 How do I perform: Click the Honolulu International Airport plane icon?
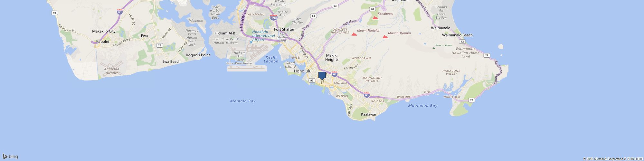click(251, 42)
